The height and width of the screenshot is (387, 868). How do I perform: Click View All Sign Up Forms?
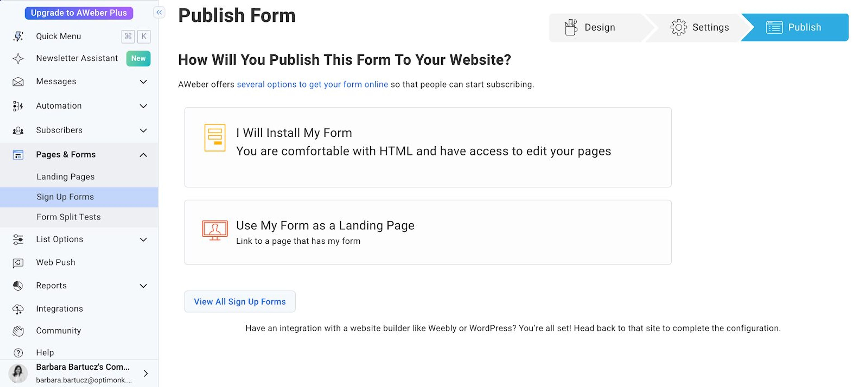(x=240, y=301)
